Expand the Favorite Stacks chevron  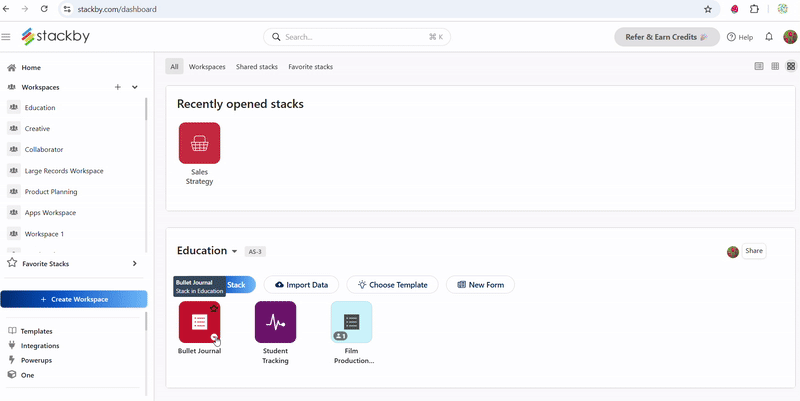pos(135,264)
